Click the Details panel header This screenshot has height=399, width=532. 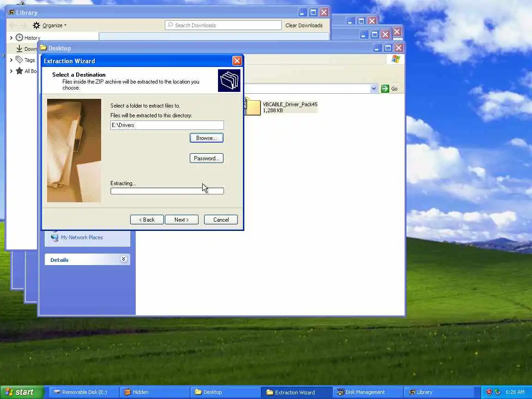[x=88, y=260]
